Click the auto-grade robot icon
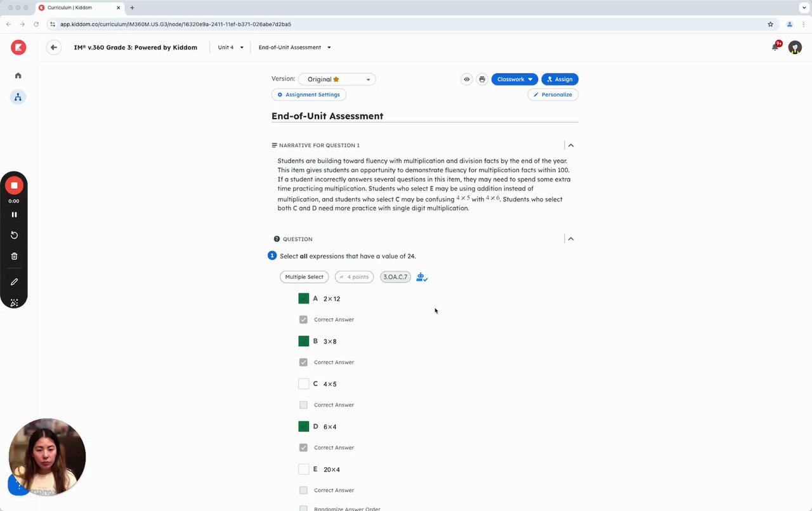Image resolution: width=812 pixels, height=511 pixels. (422, 277)
